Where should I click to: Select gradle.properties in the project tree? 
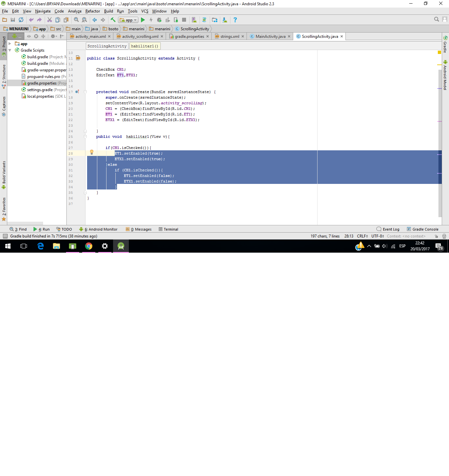(37, 83)
